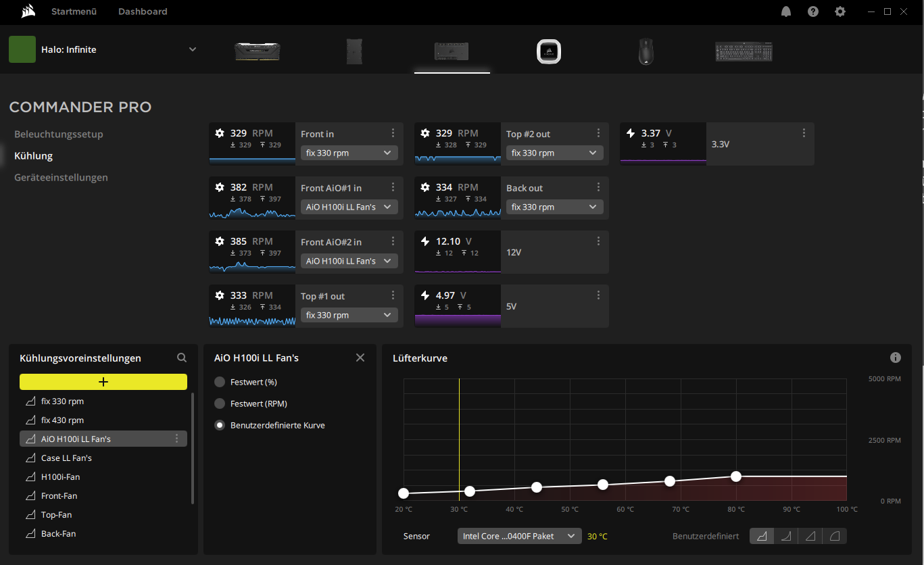Open Front AiO#2 in preset dropdown

[x=349, y=261]
